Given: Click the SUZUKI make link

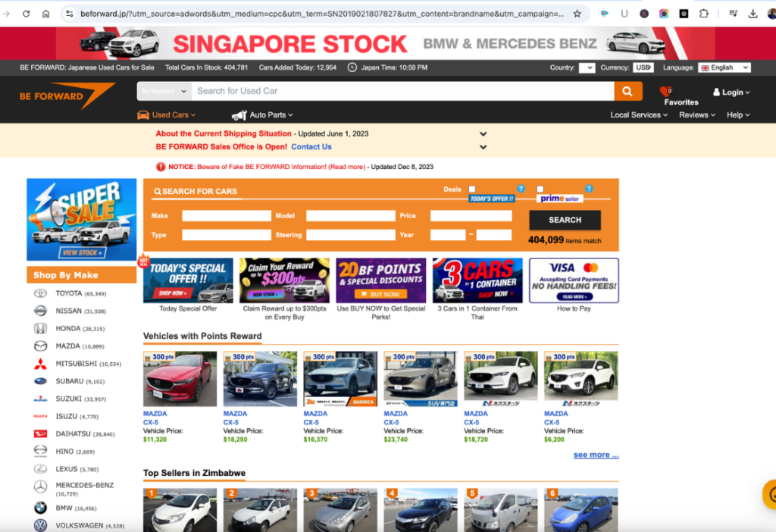Looking at the screenshot, I should coord(68,399).
